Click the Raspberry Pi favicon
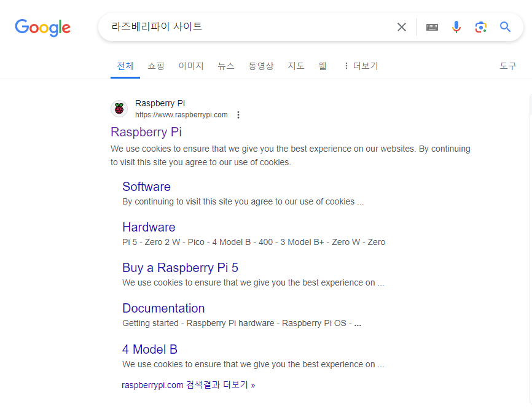Viewport: 532px width, 420px height. coord(119,109)
